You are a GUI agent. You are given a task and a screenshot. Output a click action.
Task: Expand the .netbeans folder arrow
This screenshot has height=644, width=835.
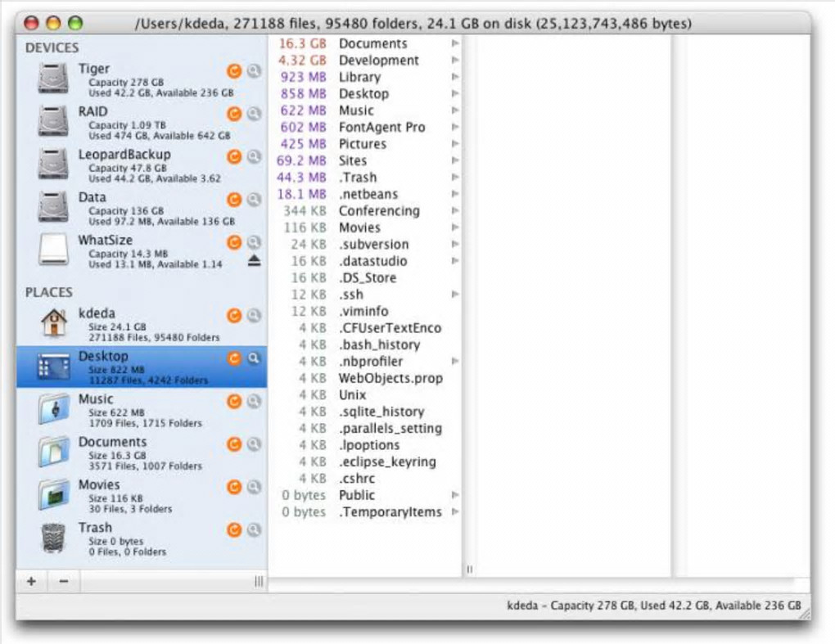(x=455, y=194)
